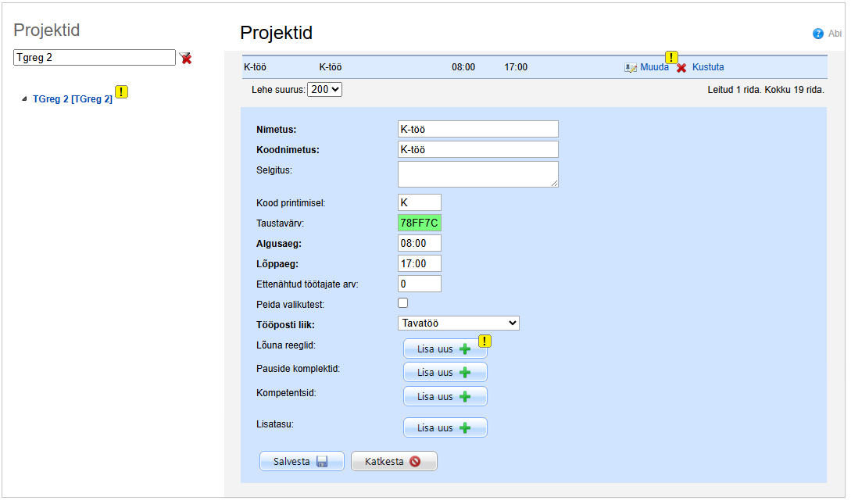851x504 pixels.
Task: Click the green Taustavärv color field
Action: 419,223
